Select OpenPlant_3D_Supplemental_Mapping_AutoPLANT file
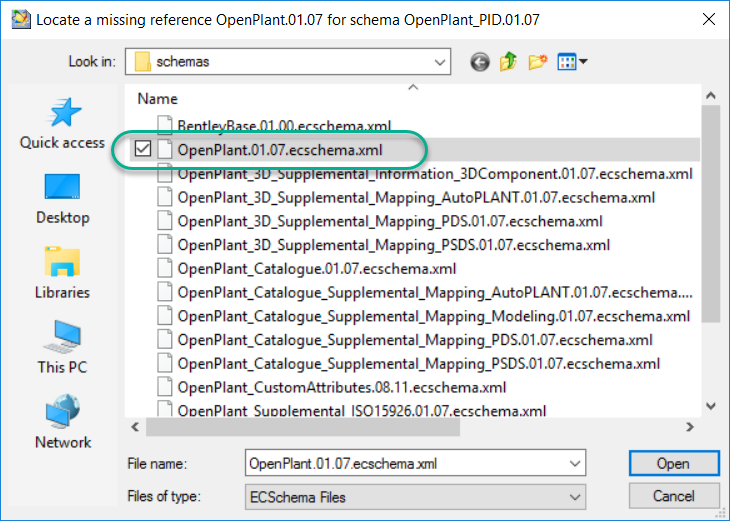The image size is (730, 521). [416, 198]
